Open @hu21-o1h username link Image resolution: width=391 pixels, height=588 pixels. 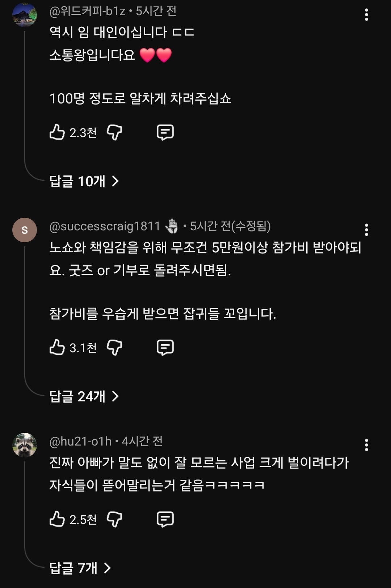point(80,442)
